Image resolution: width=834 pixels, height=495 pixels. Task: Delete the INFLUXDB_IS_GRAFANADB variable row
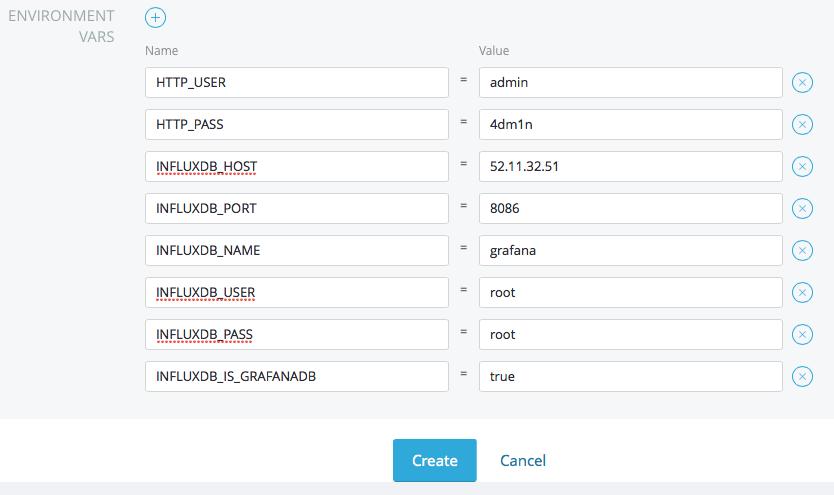point(802,376)
